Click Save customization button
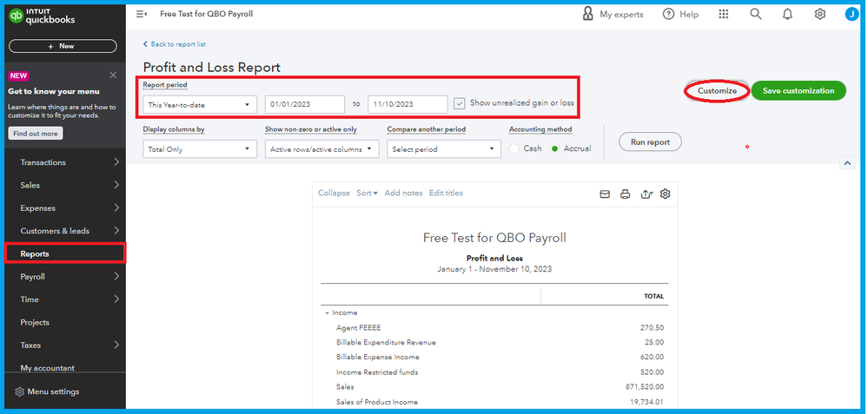 [x=798, y=90]
